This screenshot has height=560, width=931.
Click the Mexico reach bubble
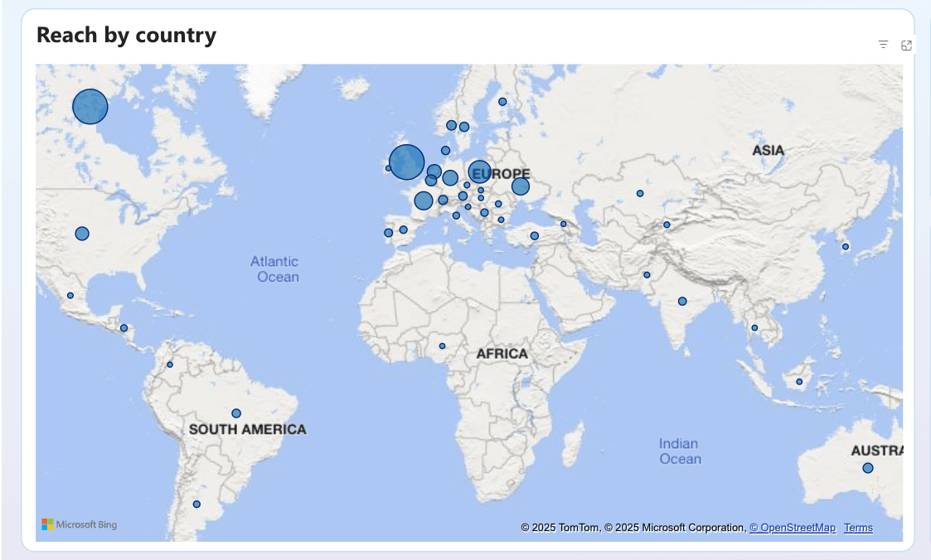(x=70, y=296)
